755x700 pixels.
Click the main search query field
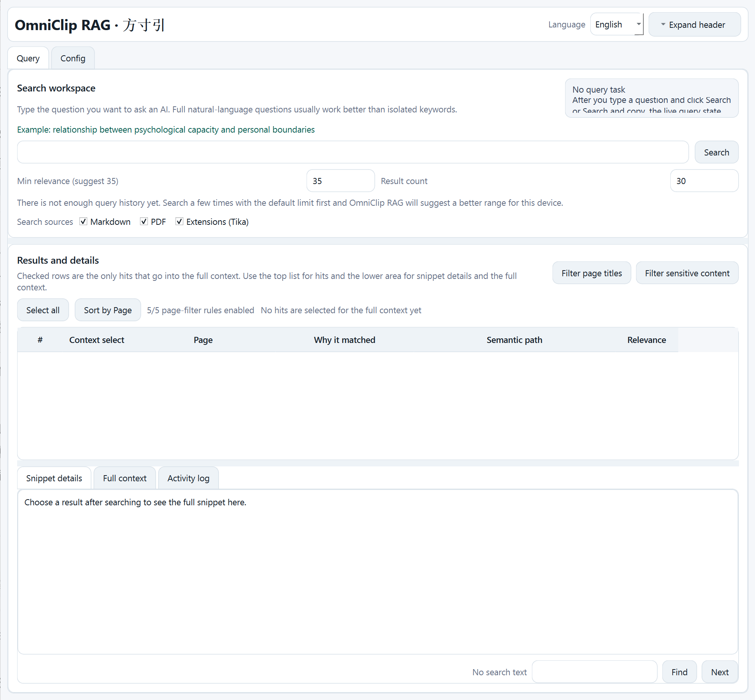352,152
